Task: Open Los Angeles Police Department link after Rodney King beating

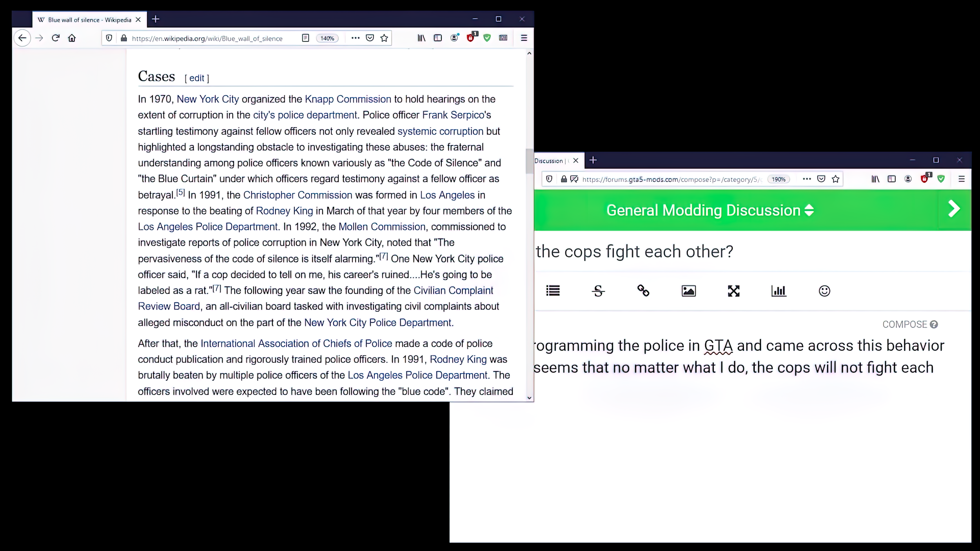Action: tap(208, 227)
